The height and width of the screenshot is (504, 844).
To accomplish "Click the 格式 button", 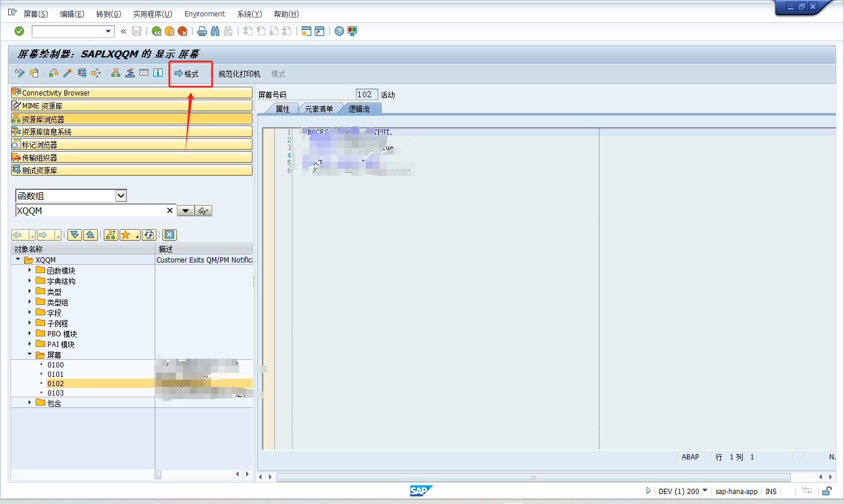I will [x=190, y=73].
